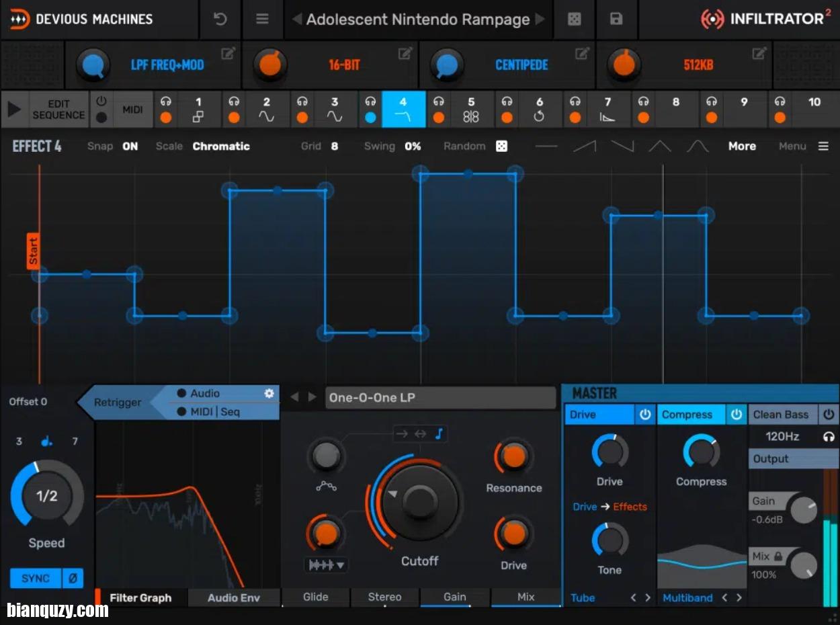The image size is (840, 625).
Task: Open the Stereo tab
Action: pyautogui.click(x=385, y=597)
